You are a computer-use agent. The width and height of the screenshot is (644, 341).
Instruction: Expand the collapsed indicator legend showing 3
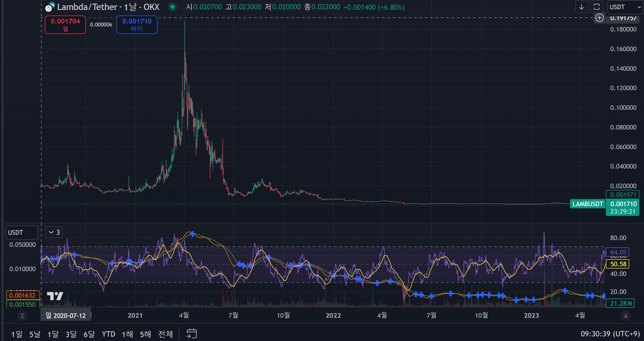pyautogui.click(x=54, y=232)
